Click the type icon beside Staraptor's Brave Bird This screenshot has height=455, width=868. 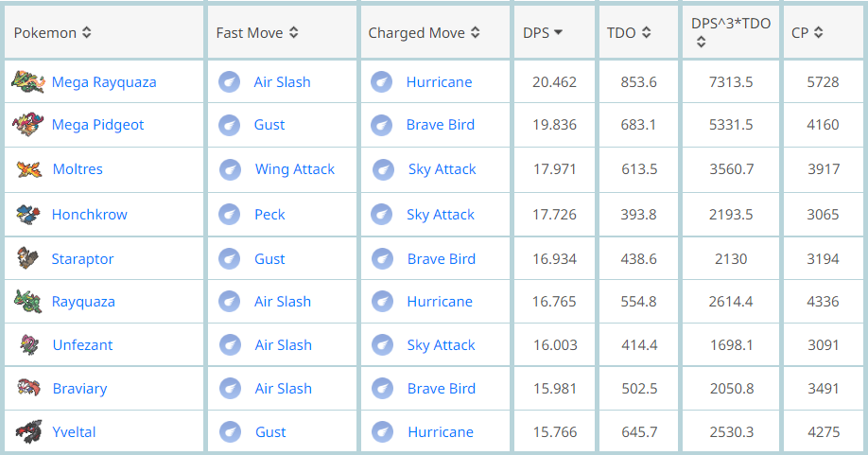[x=383, y=258]
